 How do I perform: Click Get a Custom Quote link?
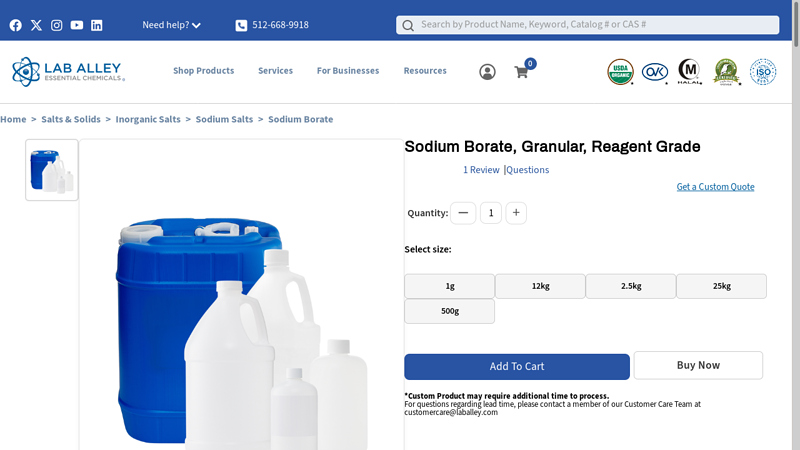715,187
